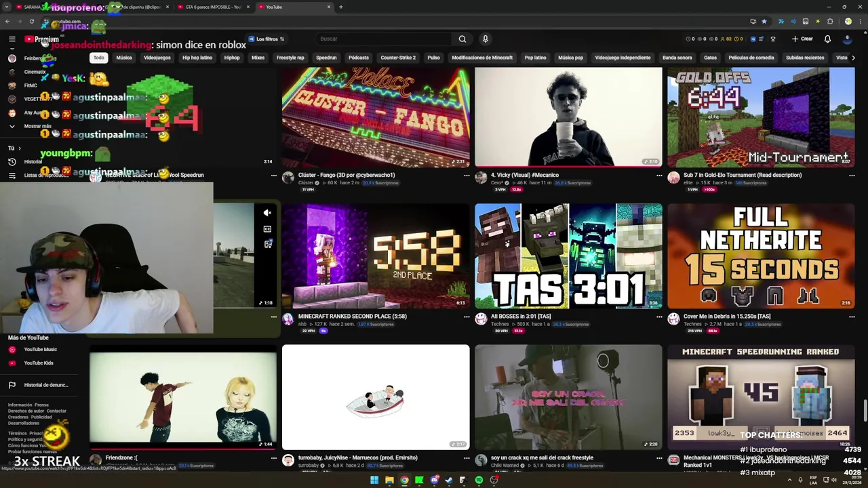Open Minecraft Speedrunning Ranked thumbnail
The height and width of the screenshot is (488, 868).
761,397
